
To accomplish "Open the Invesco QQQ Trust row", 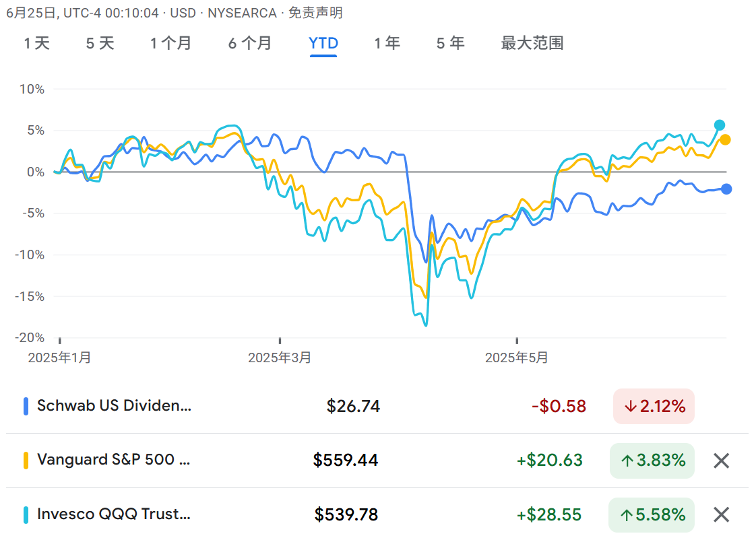I will pyautogui.click(x=377, y=514).
